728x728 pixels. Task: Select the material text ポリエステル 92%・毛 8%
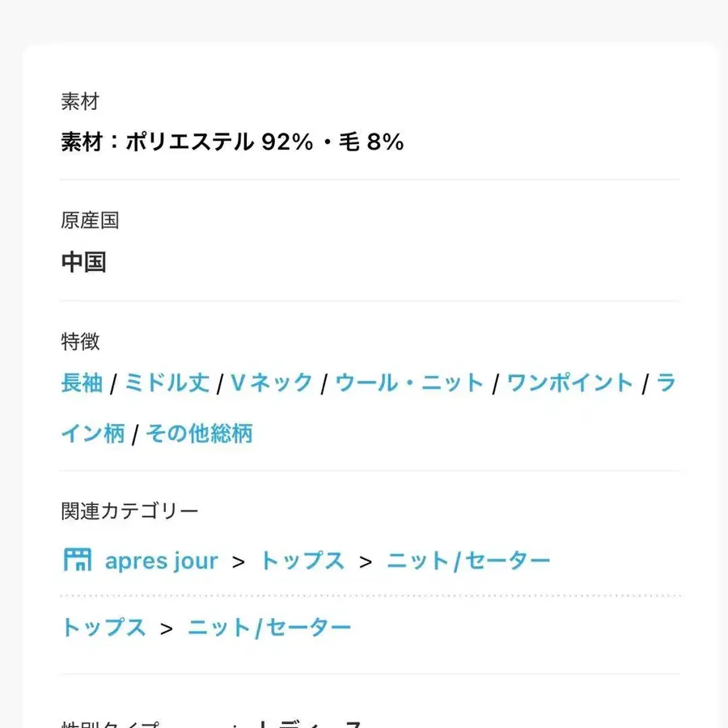(231, 142)
